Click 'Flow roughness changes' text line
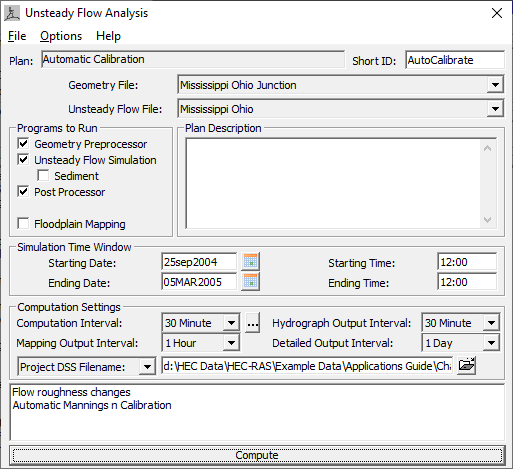The image size is (513, 469). tap(71, 392)
